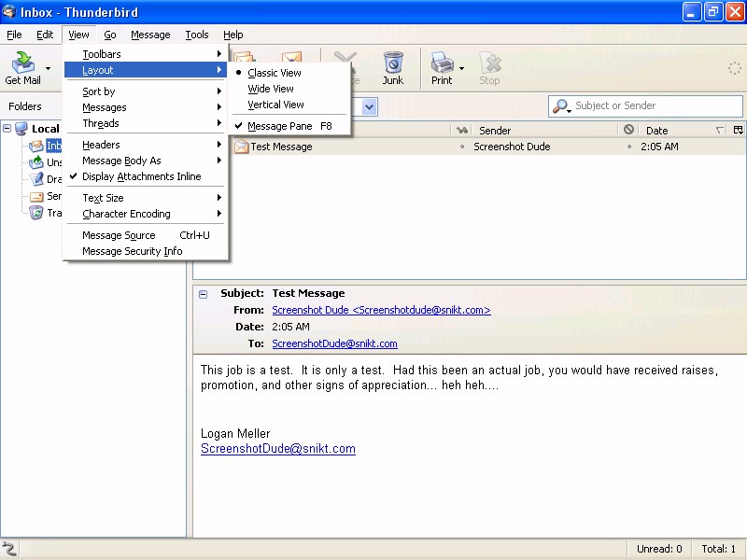The image size is (747, 560).
Task: Toggle Display Attachments Inline option
Action: coord(146,176)
